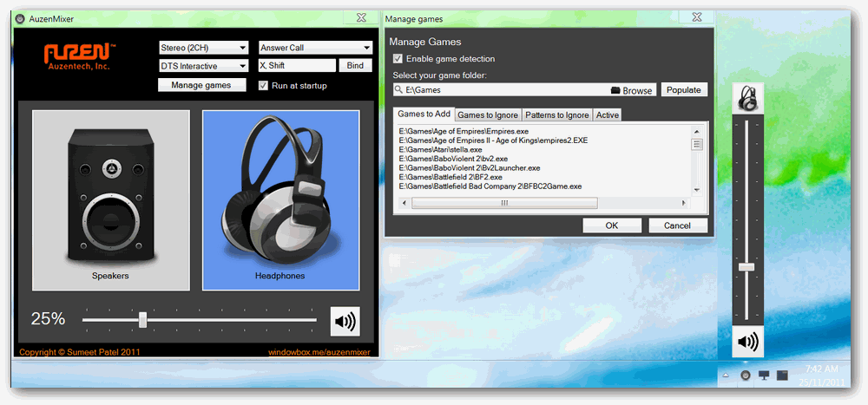Image resolution: width=868 pixels, height=405 pixels.
Task: Click the AuzenMixer horizontal volume slider thumb
Action: point(143,320)
